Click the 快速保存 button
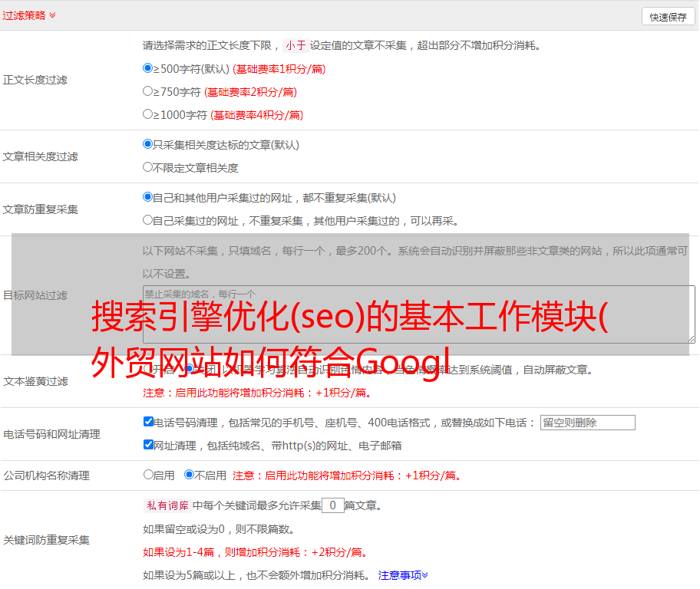The width and height of the screenshot is (700, 589). coord(668,17)
